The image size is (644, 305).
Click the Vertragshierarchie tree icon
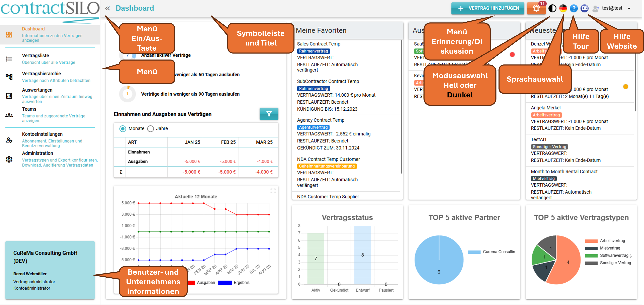click(9, 77)
